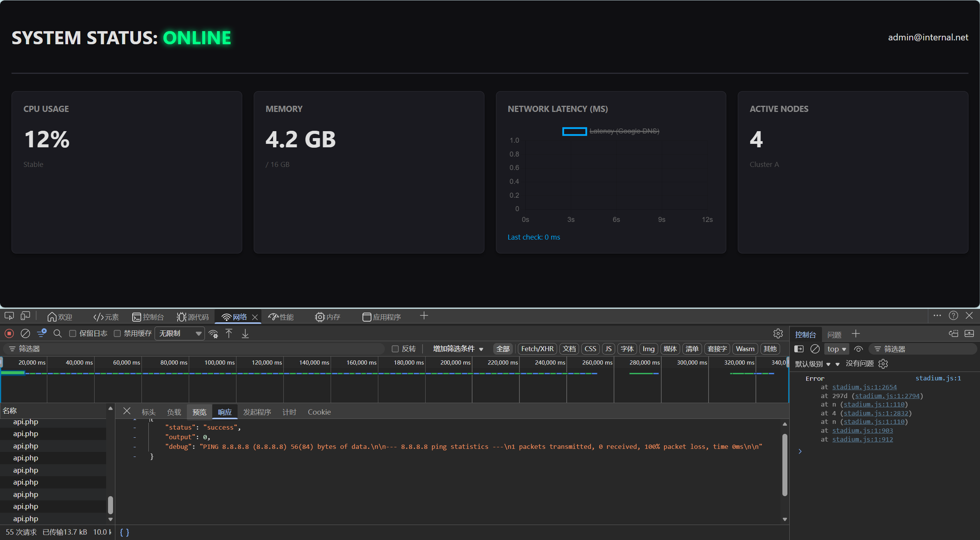Export HAR file download arrow
The width and height of the screenshot is (980, 540).
coord(245,333)
